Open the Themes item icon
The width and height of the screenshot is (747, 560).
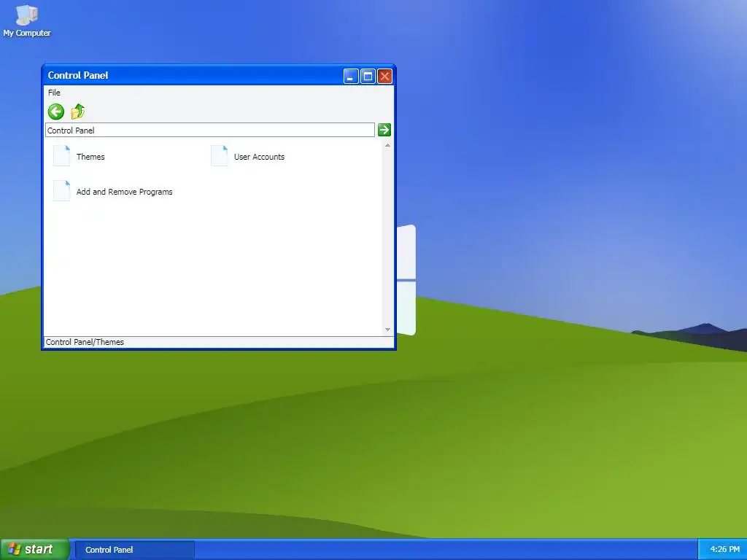coord(61,156)
